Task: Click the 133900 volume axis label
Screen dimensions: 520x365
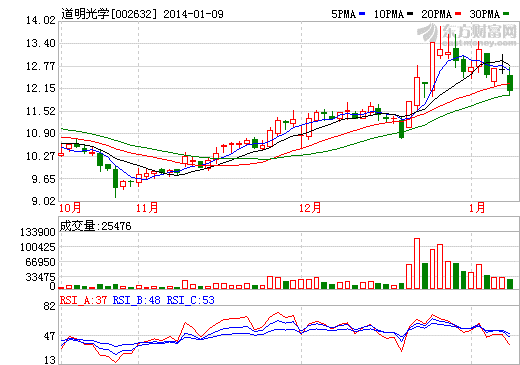Action: [x=38, y=232]
